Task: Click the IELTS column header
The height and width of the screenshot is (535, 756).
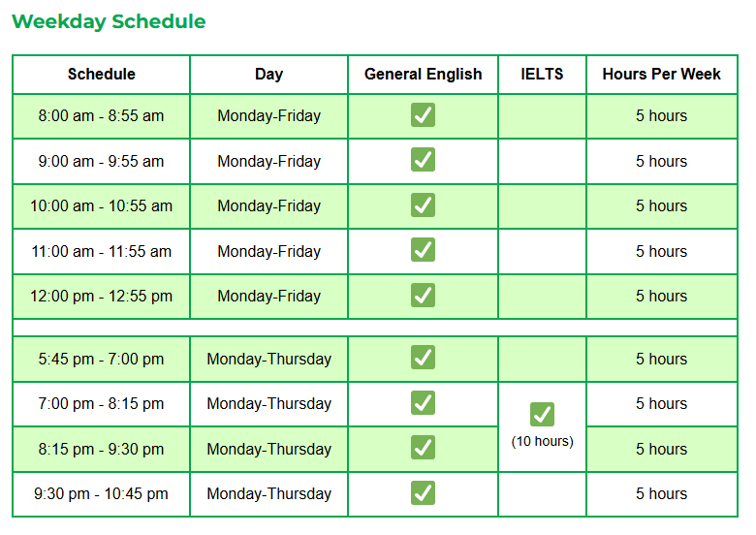Action: coord(542,75)
